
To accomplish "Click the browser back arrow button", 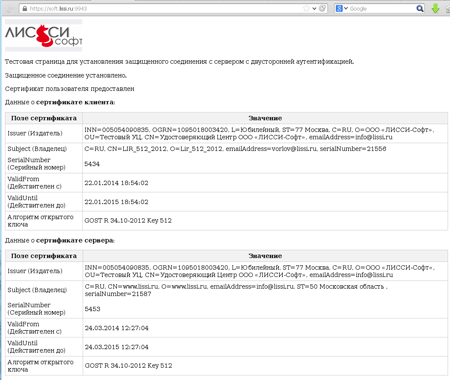I will point(9,8).
